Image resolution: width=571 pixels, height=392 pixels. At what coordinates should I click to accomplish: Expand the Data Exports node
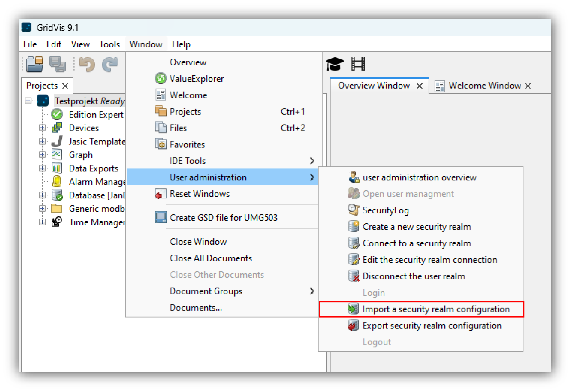pyautogui.click(x=42, y=168)
